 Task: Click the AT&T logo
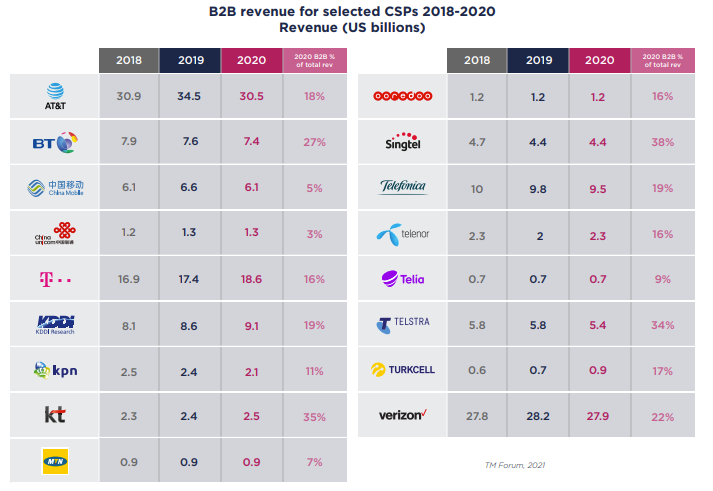[x=55, y=96]
